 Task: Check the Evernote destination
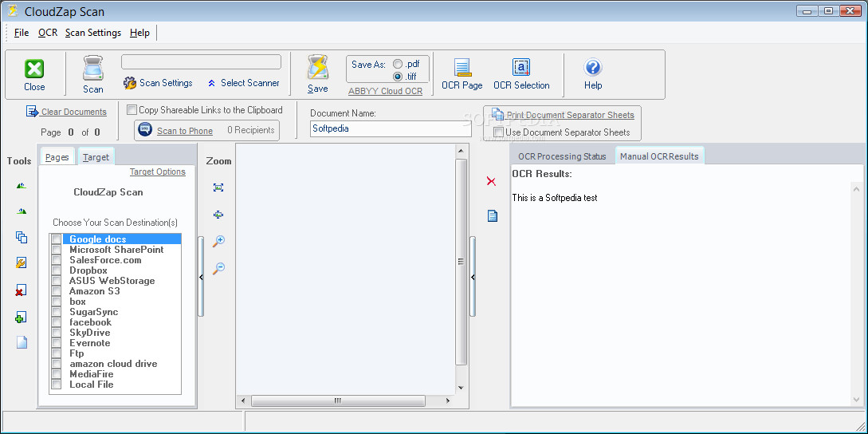tap(57, 343)
